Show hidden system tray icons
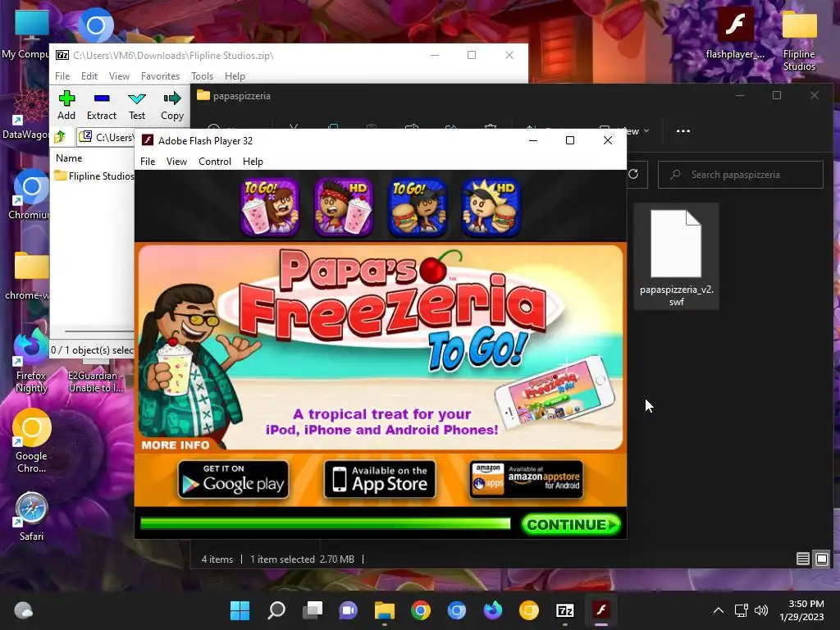840x630 pixels. click(719, 610)
